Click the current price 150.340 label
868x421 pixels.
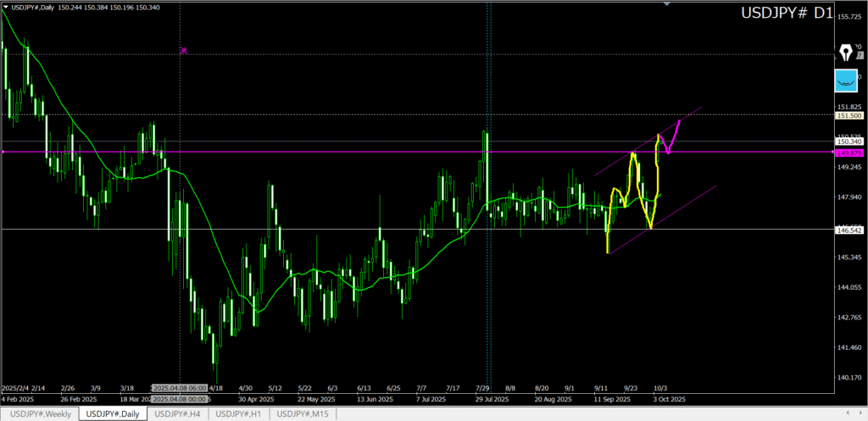(x=849, y=141)
